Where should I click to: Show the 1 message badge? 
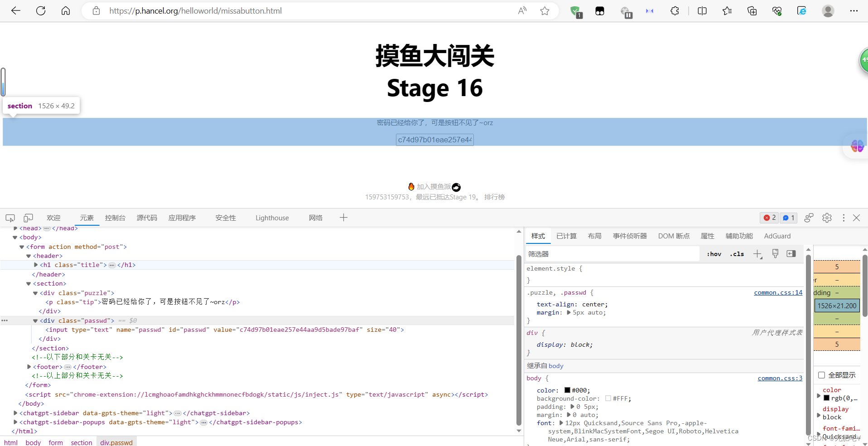coord(789,218)
